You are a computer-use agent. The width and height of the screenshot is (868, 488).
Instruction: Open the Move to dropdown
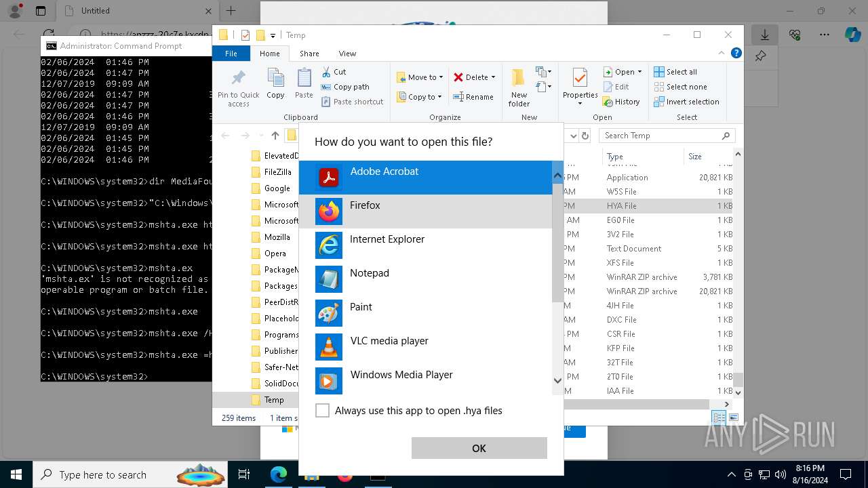point(420,77)
